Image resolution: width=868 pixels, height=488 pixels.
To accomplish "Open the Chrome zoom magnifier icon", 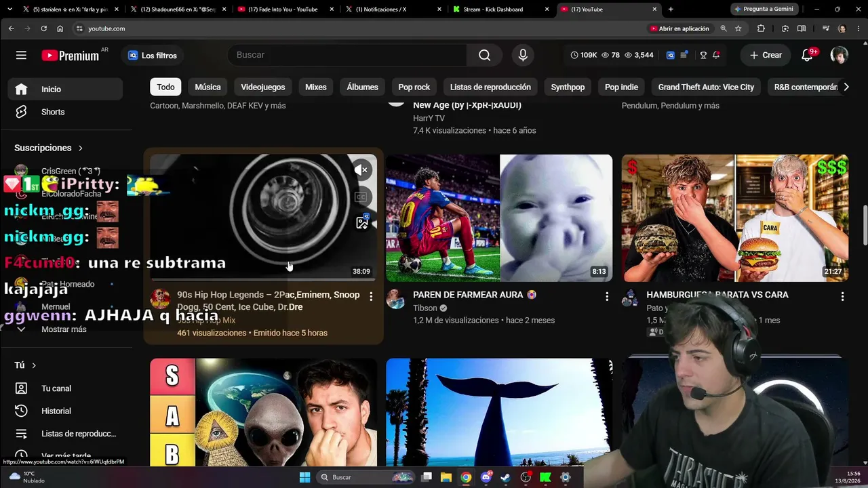I will (724, 28).
